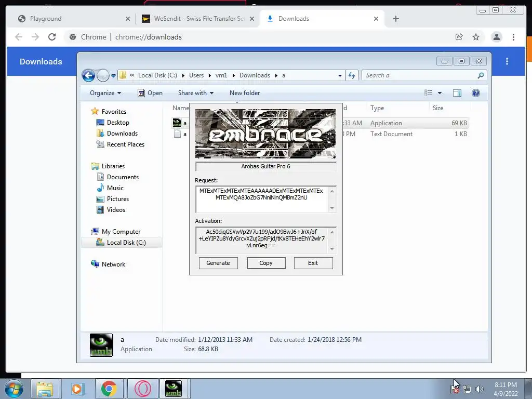Click the Windows Start button

13,389
